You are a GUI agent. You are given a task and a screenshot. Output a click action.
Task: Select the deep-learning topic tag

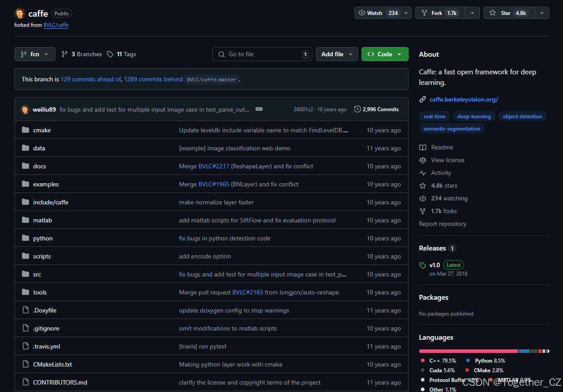click(474, 116)
